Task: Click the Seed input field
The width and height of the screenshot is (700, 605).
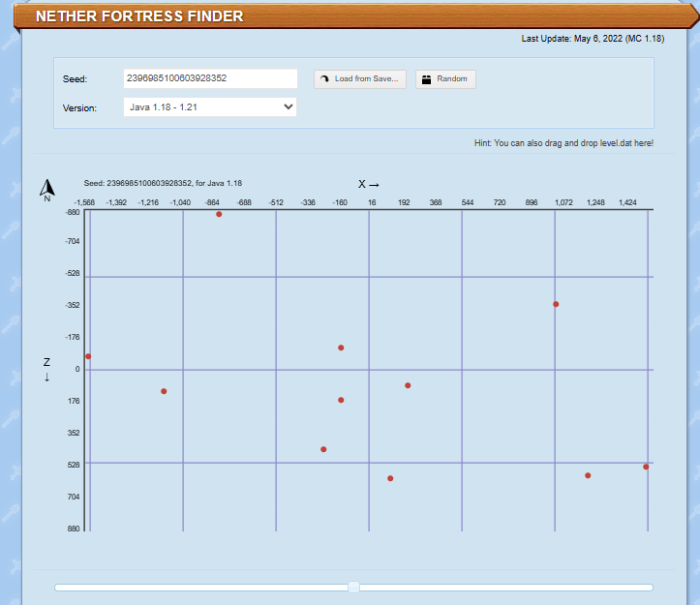Action: (x=210, y=78)
